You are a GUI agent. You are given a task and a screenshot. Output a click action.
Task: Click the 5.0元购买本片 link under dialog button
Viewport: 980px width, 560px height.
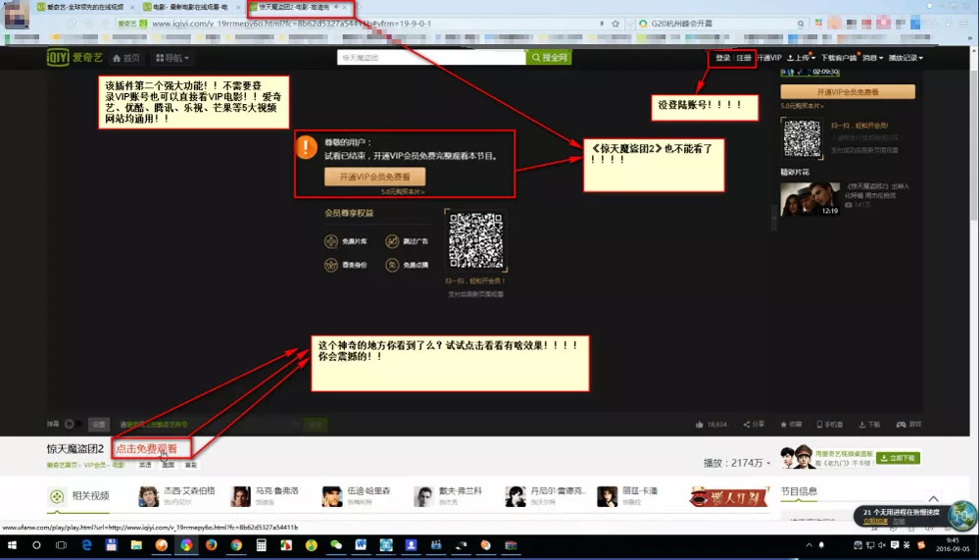tap(402, 191)
